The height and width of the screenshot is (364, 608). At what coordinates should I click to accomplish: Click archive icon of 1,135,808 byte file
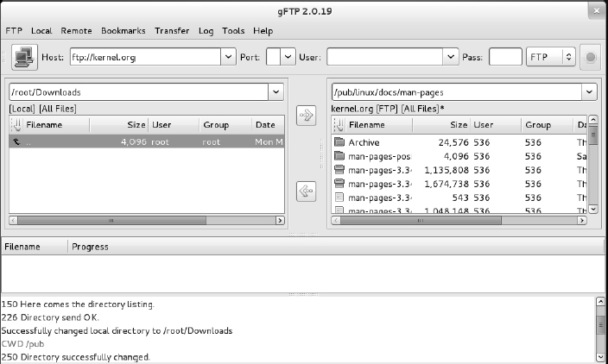click(339, 170)
